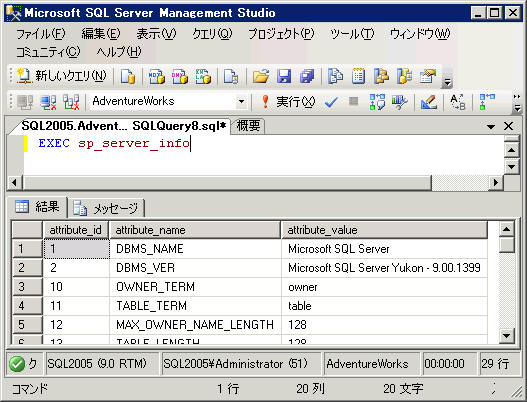Image resolution: width=527 pixels, height=402 pixels.
Task: Click the SQL2005¥Administrator (51) status entry
Action: [241, 364]
